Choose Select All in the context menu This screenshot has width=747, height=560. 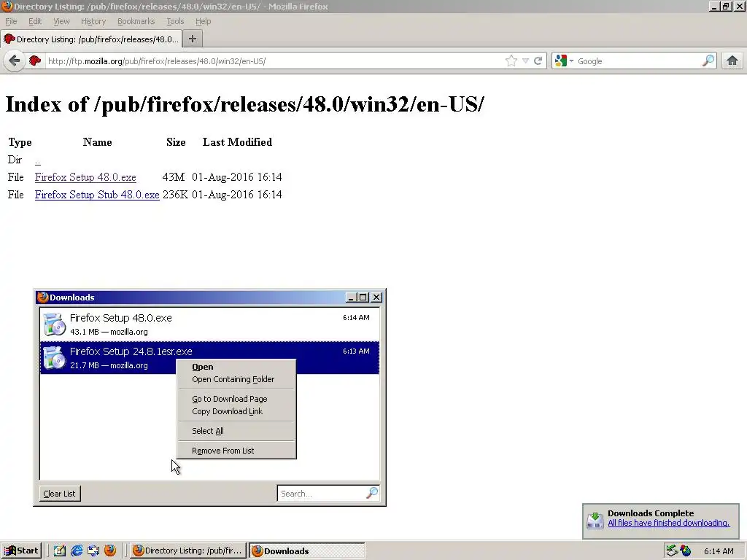(x=236, y=431)
